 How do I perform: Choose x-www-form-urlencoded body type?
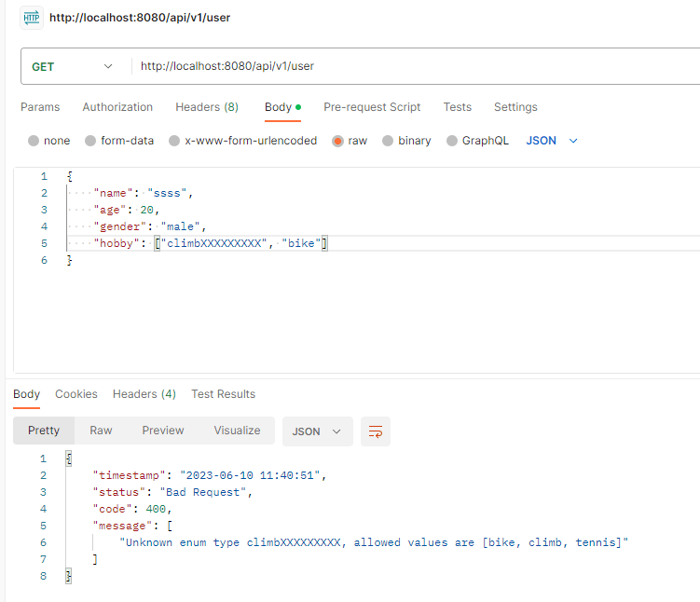174,141
